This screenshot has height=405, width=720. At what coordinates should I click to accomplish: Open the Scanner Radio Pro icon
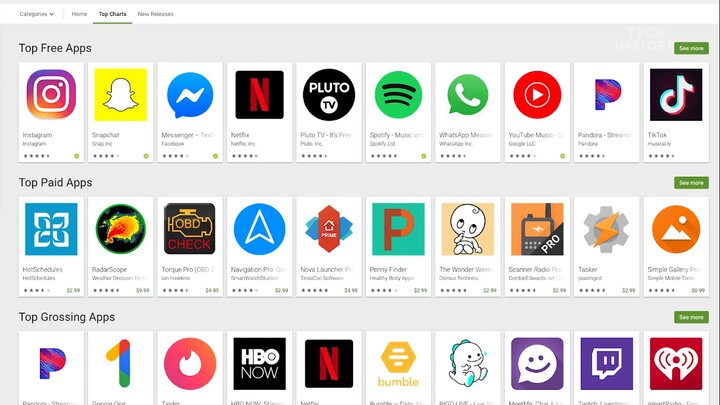(x=537, y=229)
